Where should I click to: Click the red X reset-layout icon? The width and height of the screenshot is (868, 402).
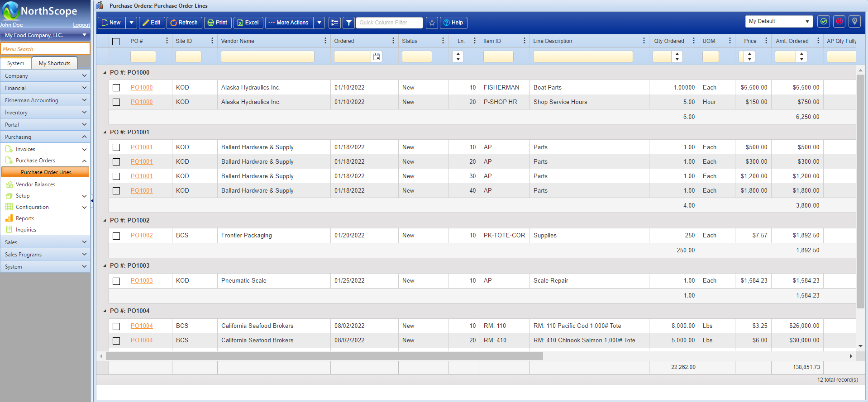pos(839,21)
